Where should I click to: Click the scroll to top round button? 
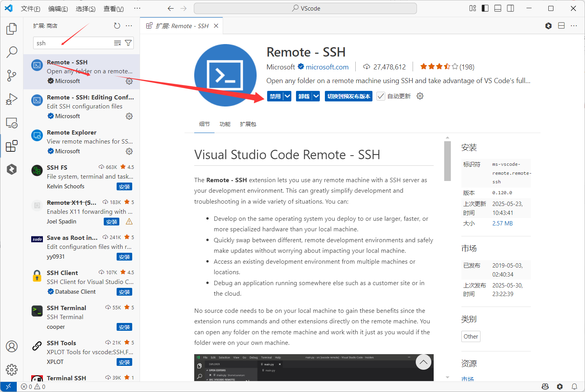(424, 362)
